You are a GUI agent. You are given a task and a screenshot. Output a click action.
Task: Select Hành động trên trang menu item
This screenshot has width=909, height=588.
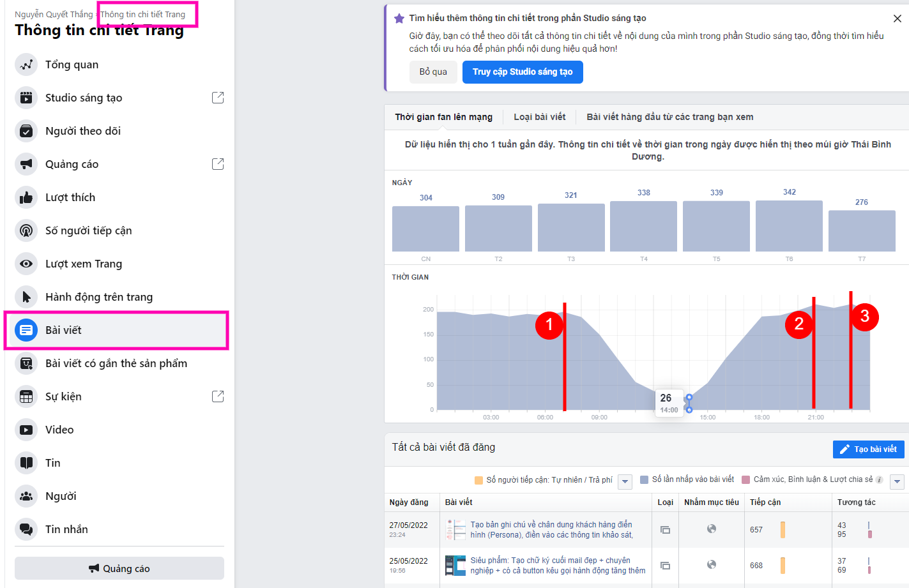click(x=119, y=297)
